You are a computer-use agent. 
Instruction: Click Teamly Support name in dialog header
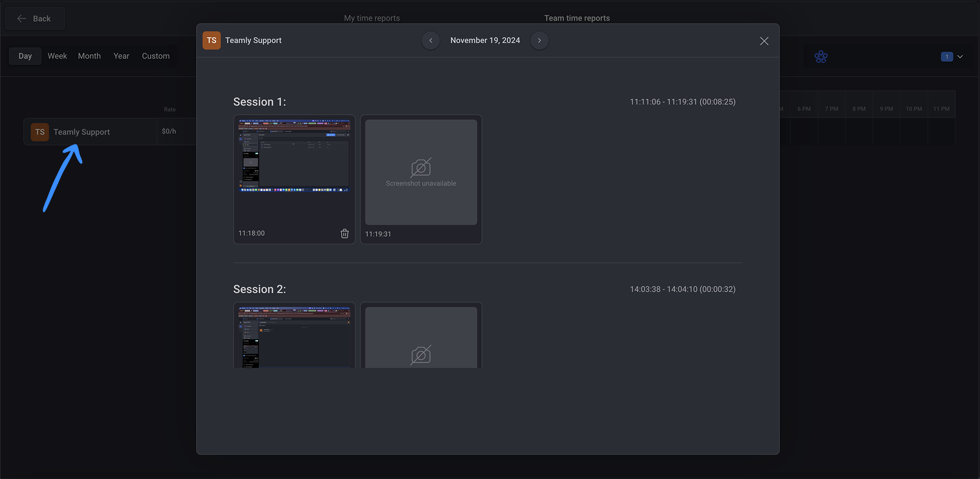tap(253, 40)
